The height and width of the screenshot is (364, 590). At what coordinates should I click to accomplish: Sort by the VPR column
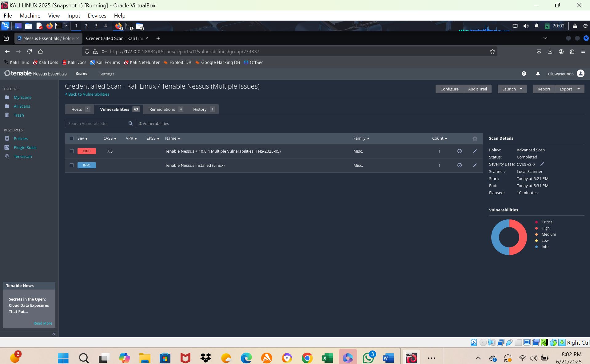point(131,138)
